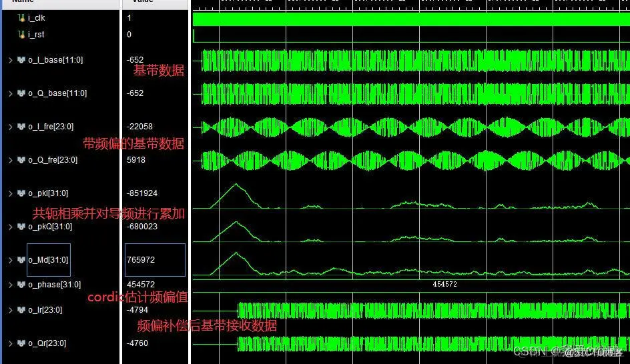The height and width of the screenshot is (364, 630).
Task: Click the i_clk signal icon
Action: coord(21,17)
